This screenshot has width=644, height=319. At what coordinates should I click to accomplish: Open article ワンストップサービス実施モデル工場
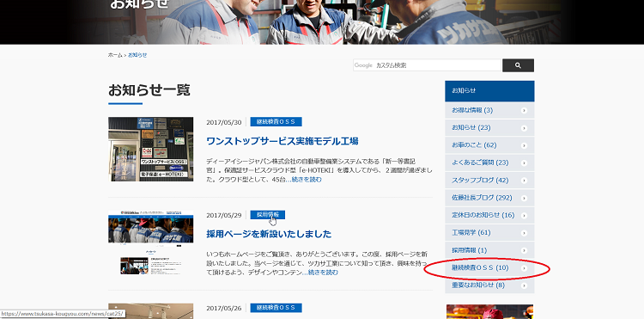[283, 141]
